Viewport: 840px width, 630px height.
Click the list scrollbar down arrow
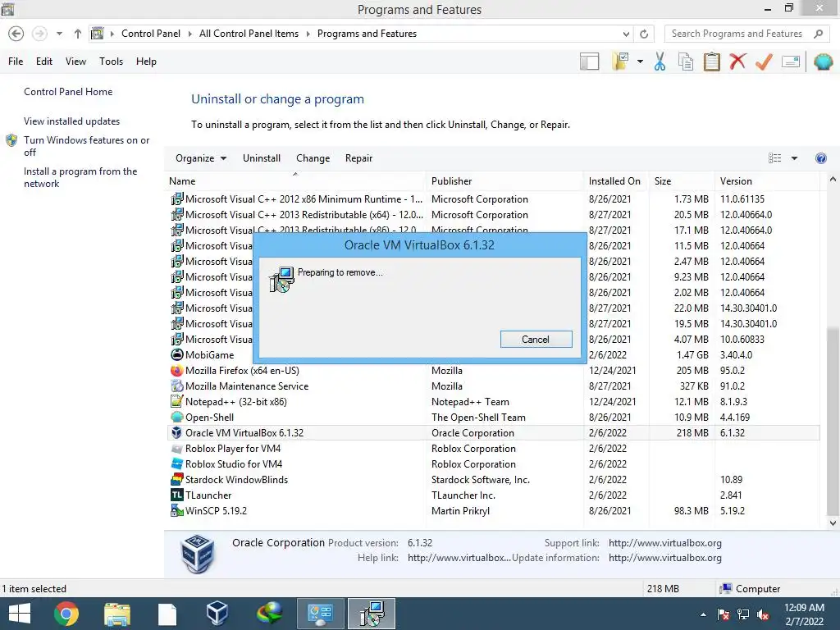833,523
